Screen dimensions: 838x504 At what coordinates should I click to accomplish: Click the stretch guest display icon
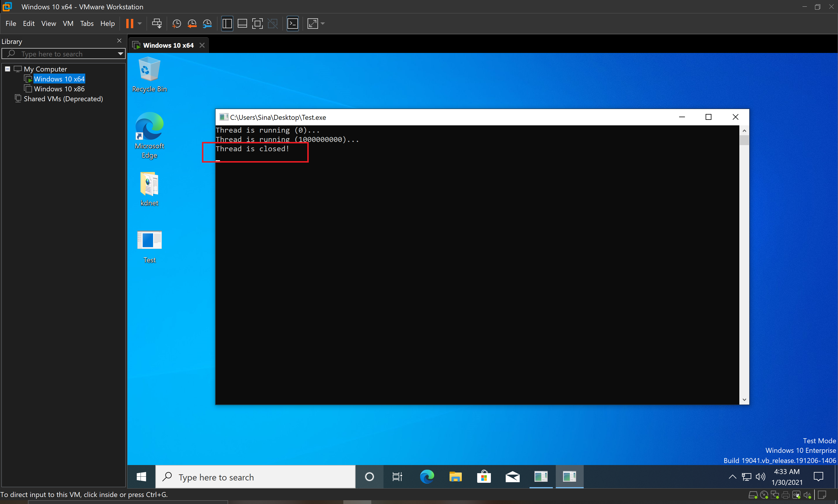[313, 24]
